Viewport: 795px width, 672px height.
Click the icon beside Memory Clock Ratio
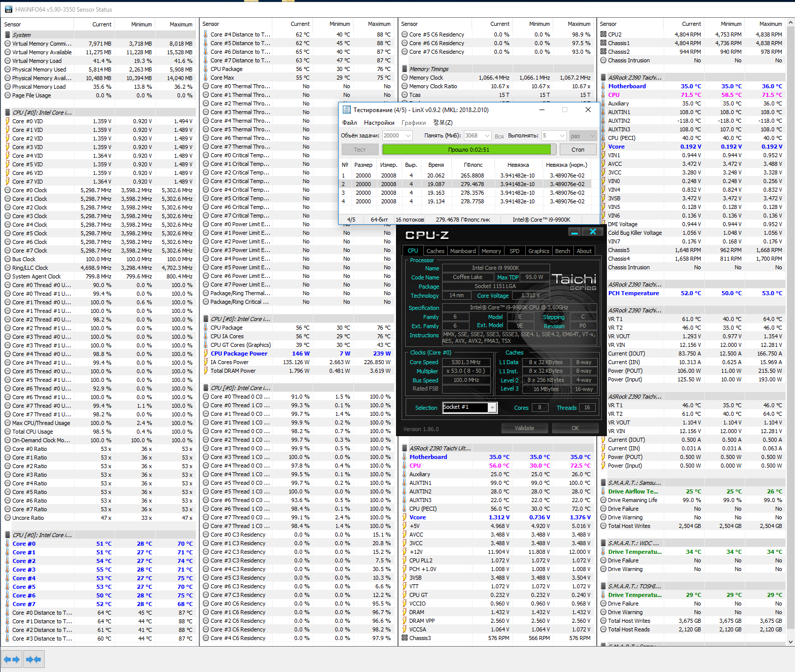tap(405, 86)
